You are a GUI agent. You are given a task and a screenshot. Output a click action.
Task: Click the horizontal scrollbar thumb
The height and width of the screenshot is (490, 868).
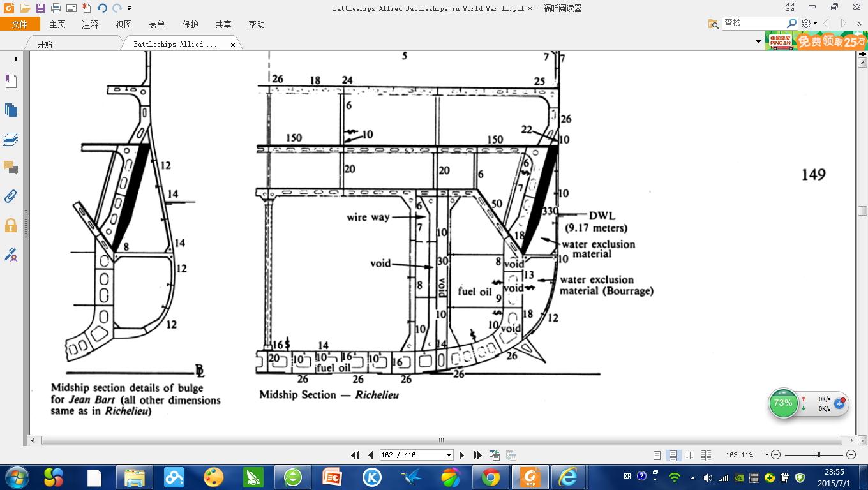point(442,440)
